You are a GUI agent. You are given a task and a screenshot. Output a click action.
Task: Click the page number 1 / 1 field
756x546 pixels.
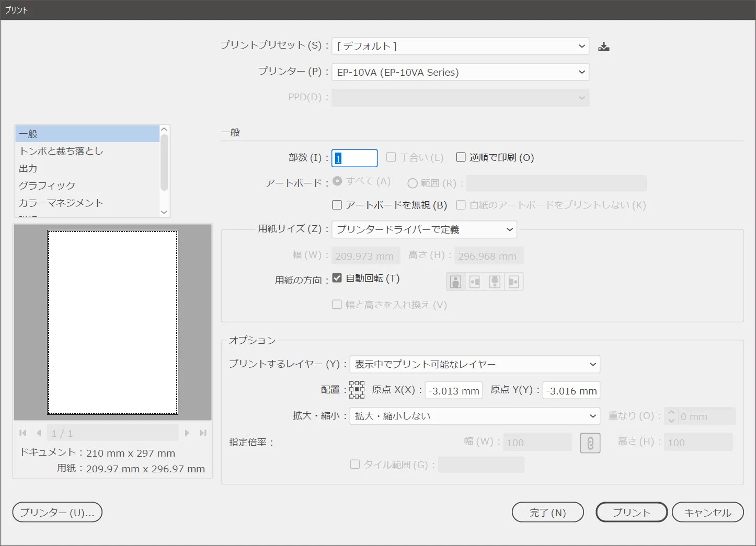coord(113,433)
